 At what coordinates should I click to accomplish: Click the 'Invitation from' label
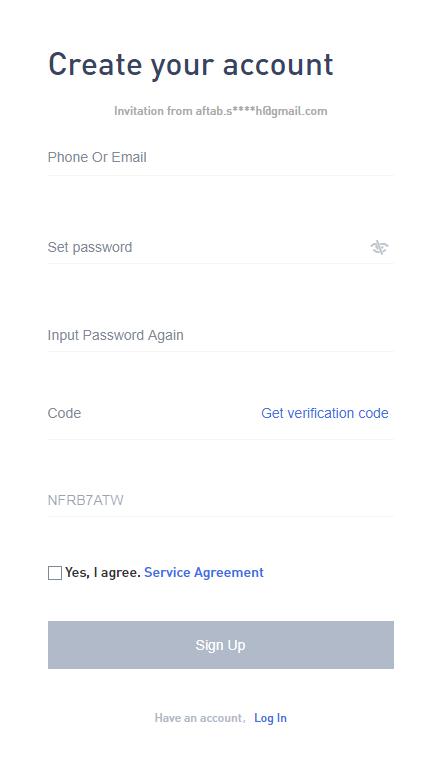(x=153, y=111)
